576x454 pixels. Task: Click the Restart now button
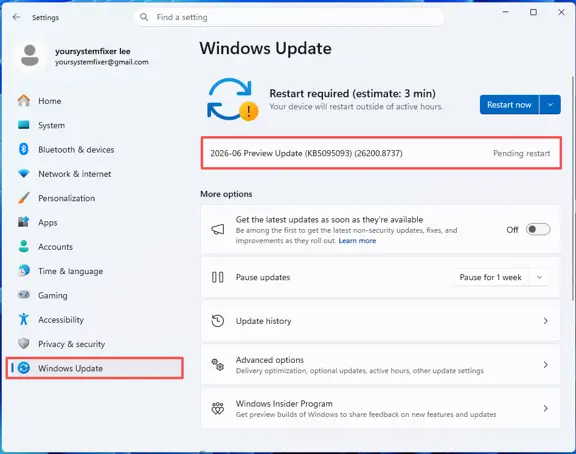click(509, 105)
